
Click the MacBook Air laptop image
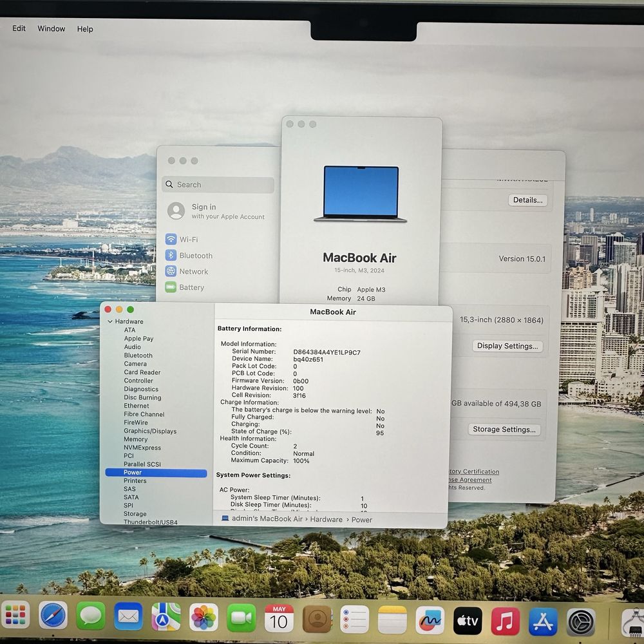coord(361,194)
